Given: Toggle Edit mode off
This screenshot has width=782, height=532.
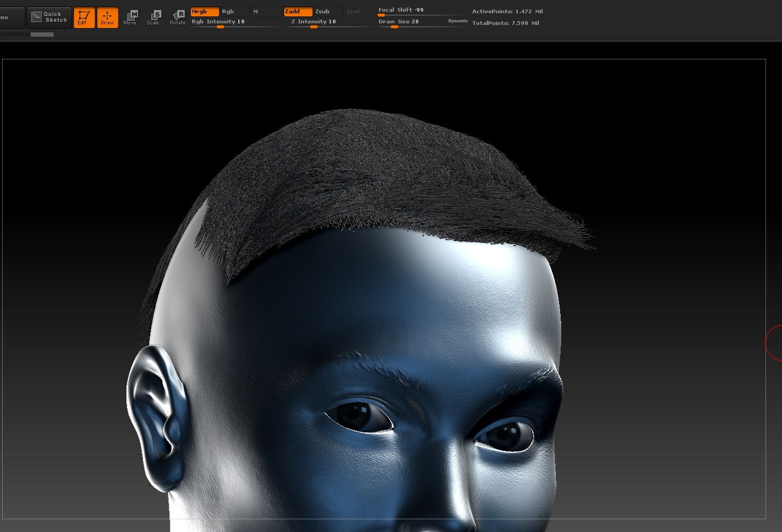Looking at the screenshot, I should [x=84, y=18].
